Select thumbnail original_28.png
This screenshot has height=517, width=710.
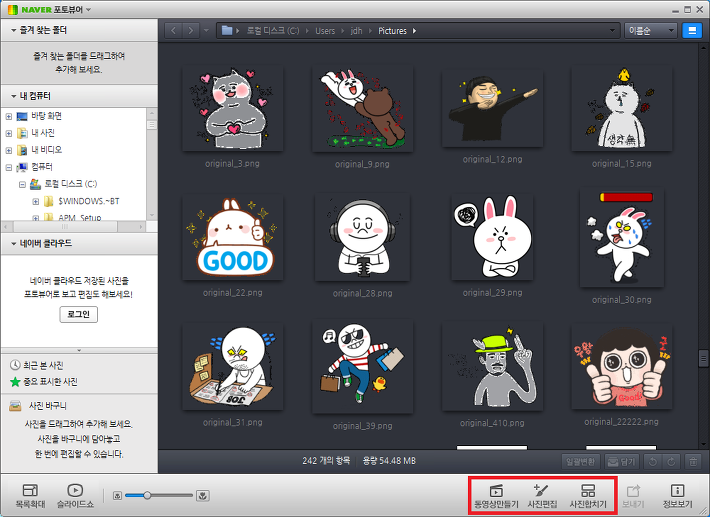pos(362,238)
